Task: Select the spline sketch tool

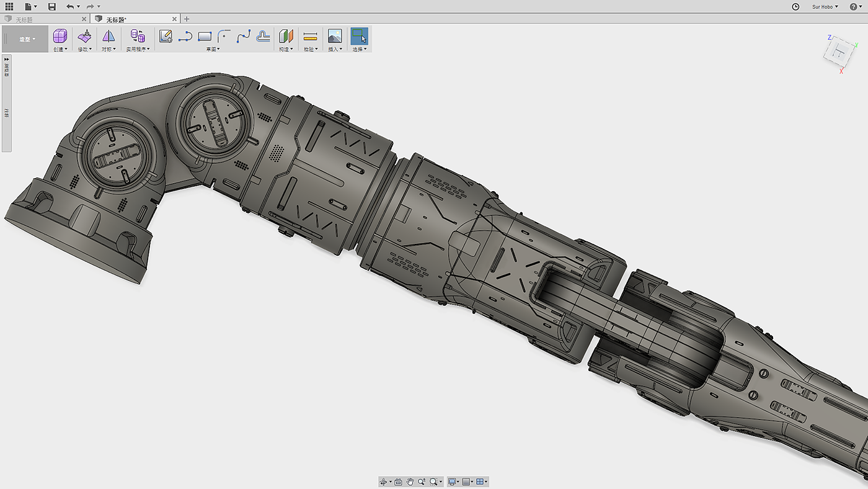Action: (x=244, y=36)
